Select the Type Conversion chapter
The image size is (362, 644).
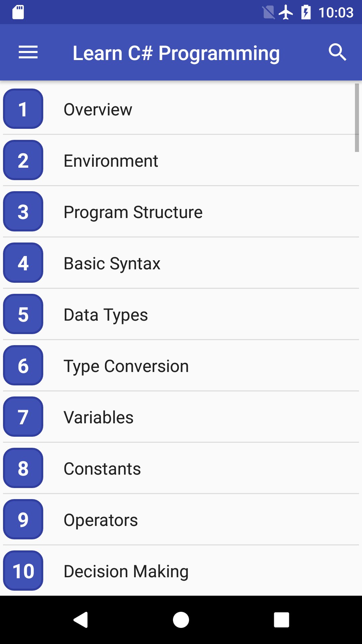click(x=126, y=366)
